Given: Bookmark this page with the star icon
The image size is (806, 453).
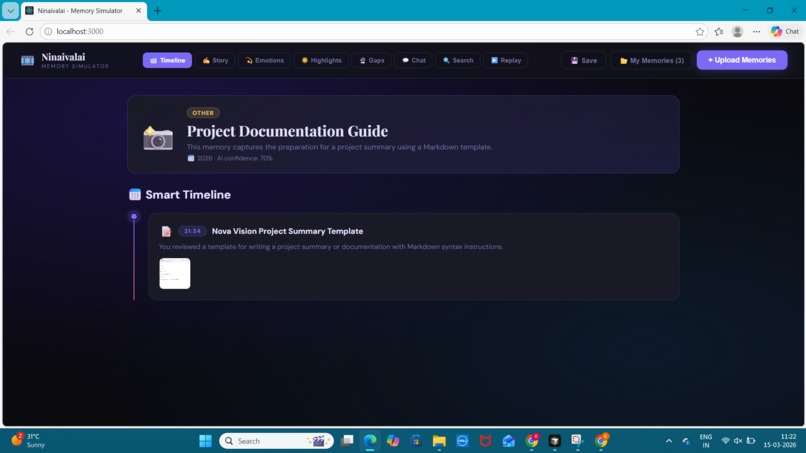Looking at the screenshot, I should (700, 31).
